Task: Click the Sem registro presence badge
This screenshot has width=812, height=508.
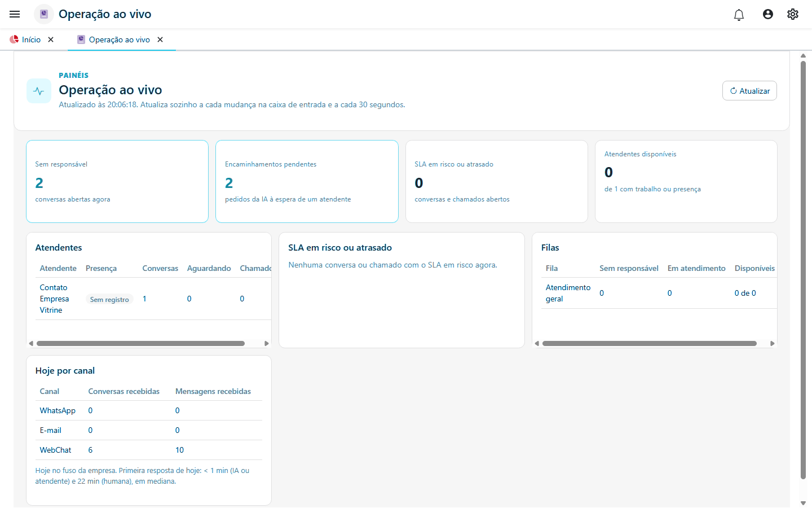Action: coord(109,300)
